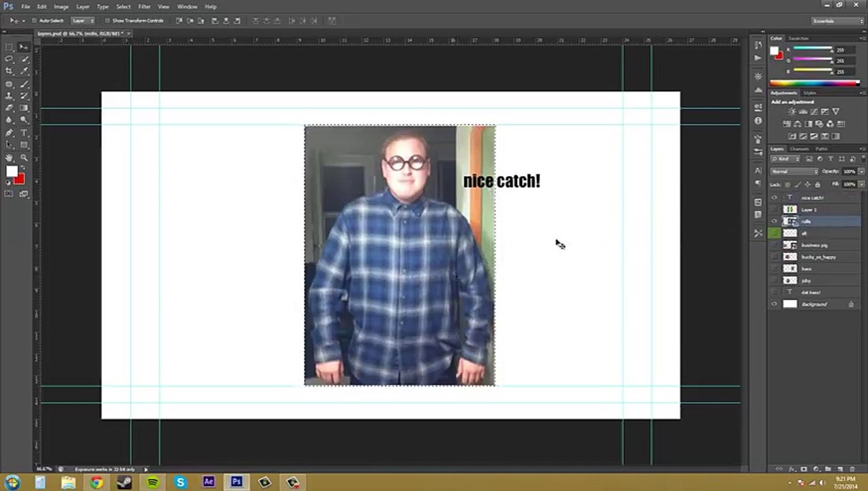Click the color spectrum ramp in Color panel
This screenshot has width=868, height=491.
(814, 83)
